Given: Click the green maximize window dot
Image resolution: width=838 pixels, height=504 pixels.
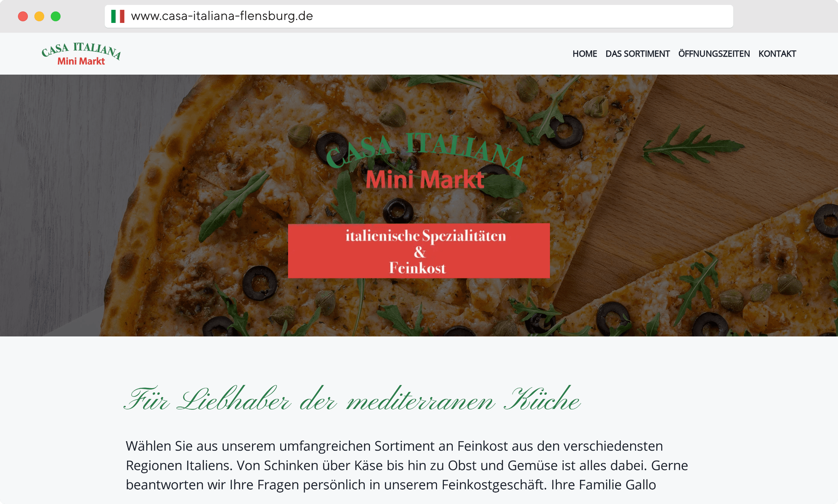Looking at the screenshot, I should [x=56, y=16].
